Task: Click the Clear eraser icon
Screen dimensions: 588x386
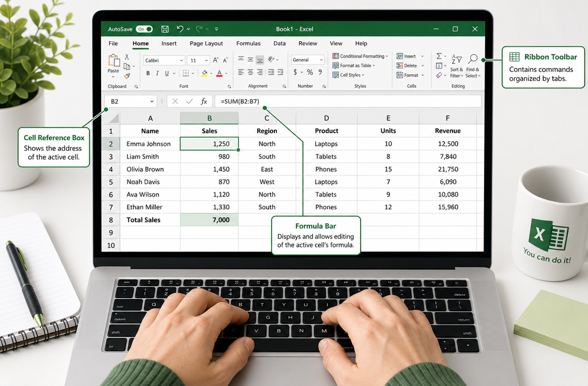Action: click(x=439, y=75)
